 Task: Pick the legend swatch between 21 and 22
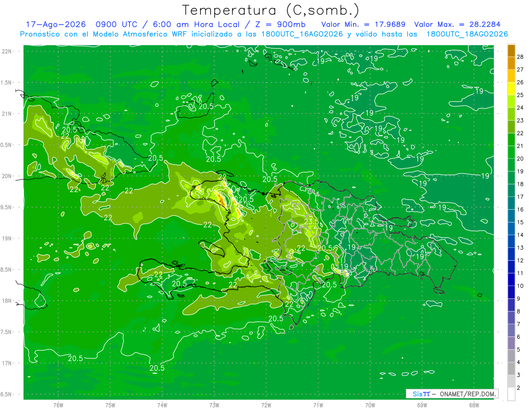pyautogui.click(x=512, y=140)
